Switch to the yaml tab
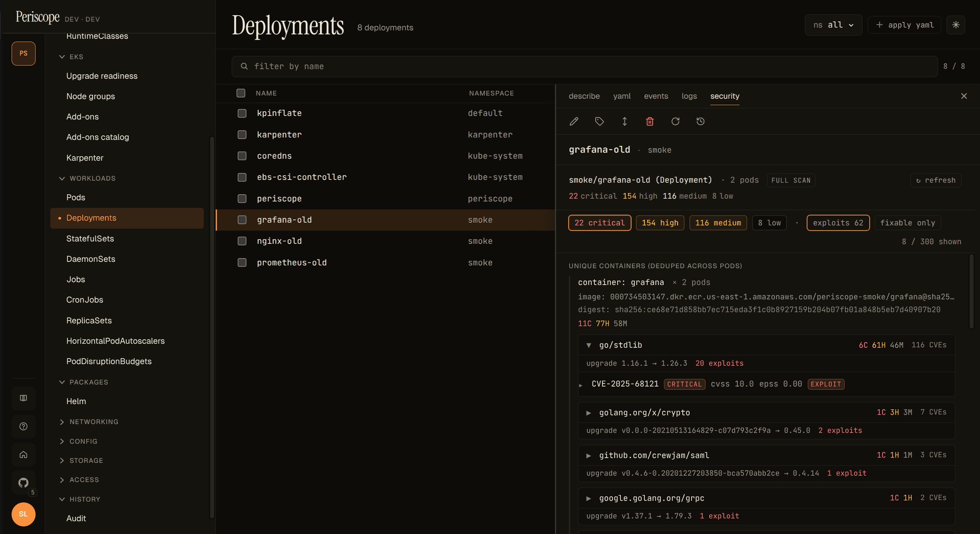 pyautogui.click(x=622, y=96)
